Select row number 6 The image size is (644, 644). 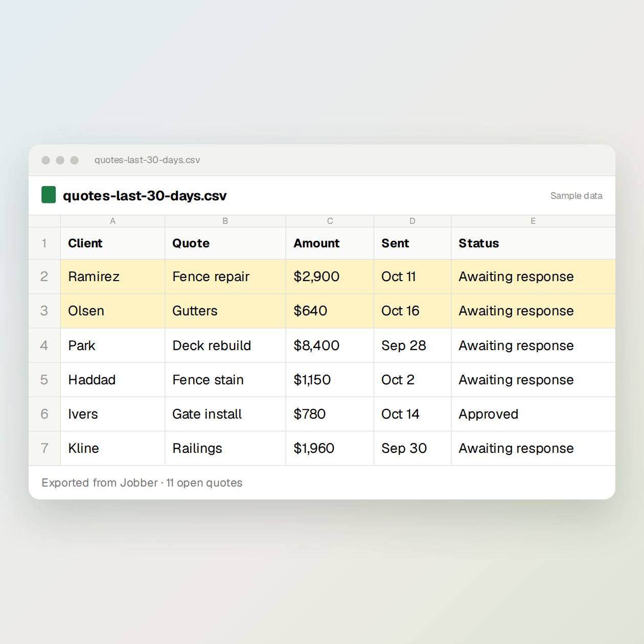[x=44, y=414]
